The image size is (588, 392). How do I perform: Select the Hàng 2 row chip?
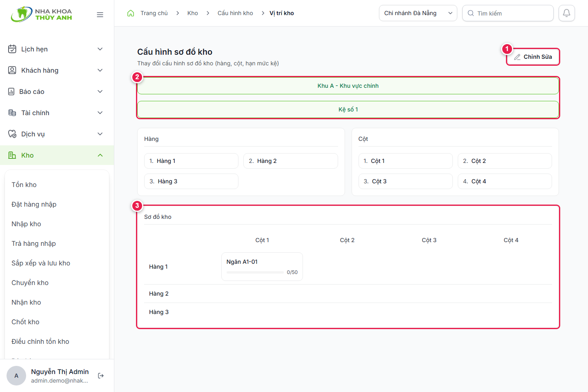point(291,161)
